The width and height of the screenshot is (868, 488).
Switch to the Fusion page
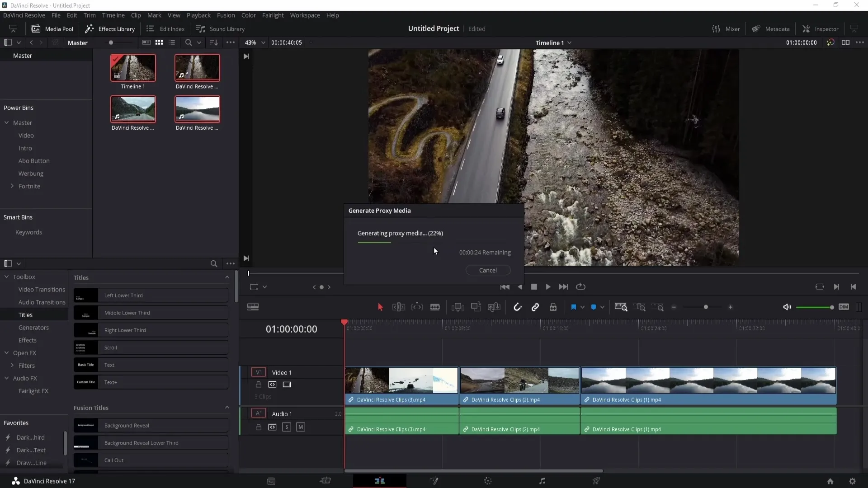click(434, 481)
